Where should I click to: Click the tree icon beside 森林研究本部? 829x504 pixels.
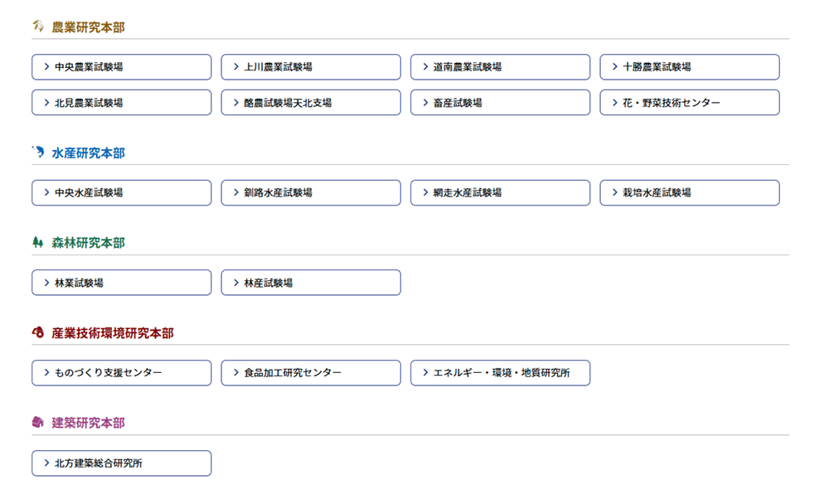pos(38,243)
